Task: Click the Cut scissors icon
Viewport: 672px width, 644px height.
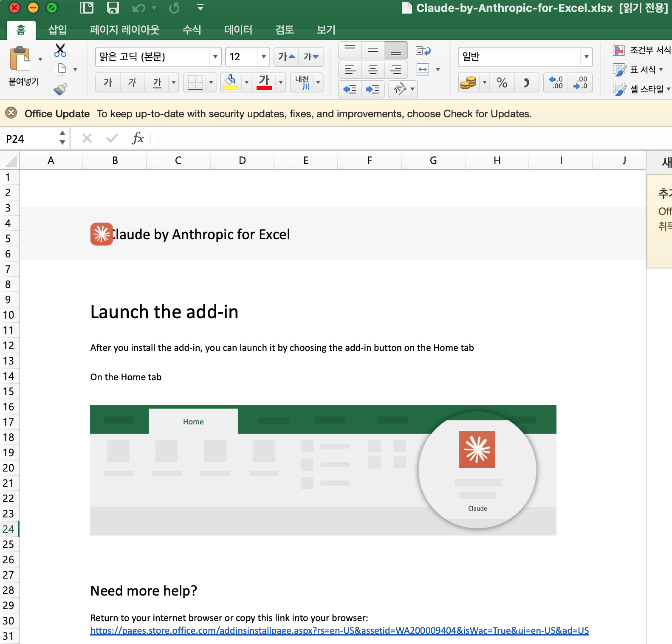Action: click(60, 50)
